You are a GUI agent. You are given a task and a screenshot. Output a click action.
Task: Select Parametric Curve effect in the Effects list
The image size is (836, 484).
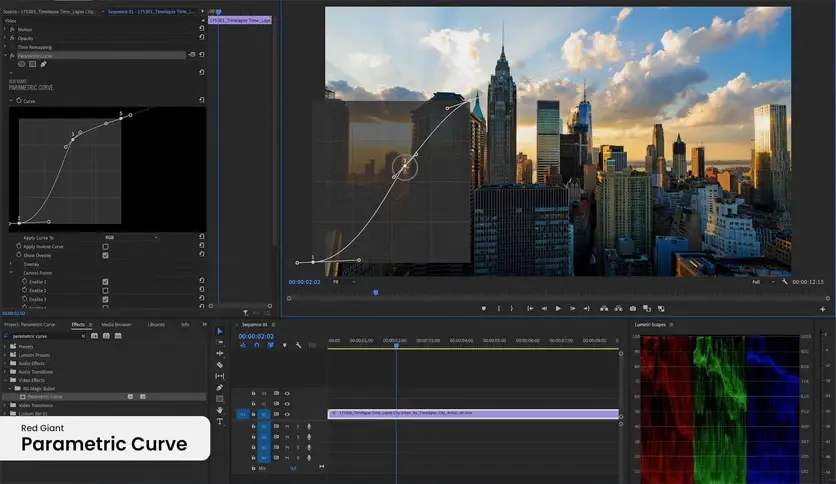point(44,397)
